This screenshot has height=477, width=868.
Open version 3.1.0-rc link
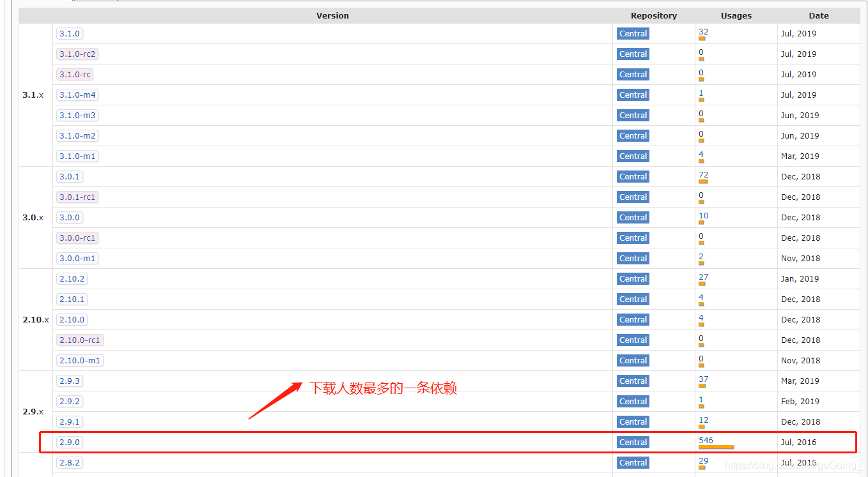click(75, 75)
